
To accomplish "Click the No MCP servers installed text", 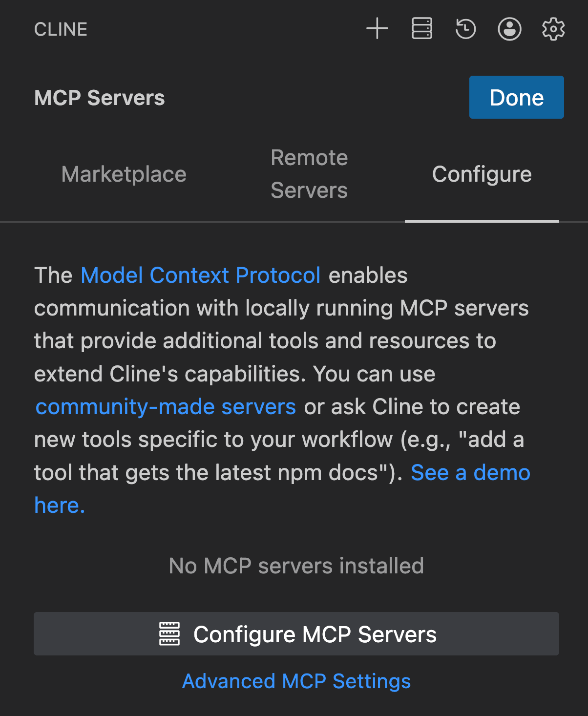I will (x=295, y=566).
